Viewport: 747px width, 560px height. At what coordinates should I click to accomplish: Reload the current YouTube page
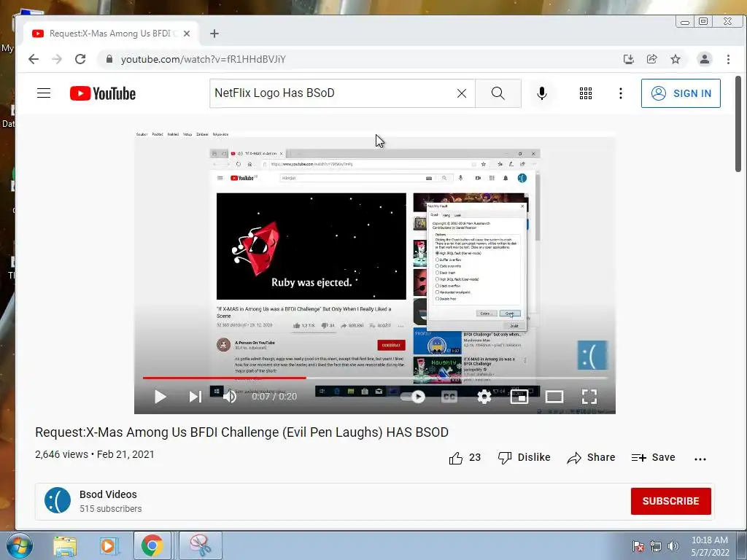(80, 59)
